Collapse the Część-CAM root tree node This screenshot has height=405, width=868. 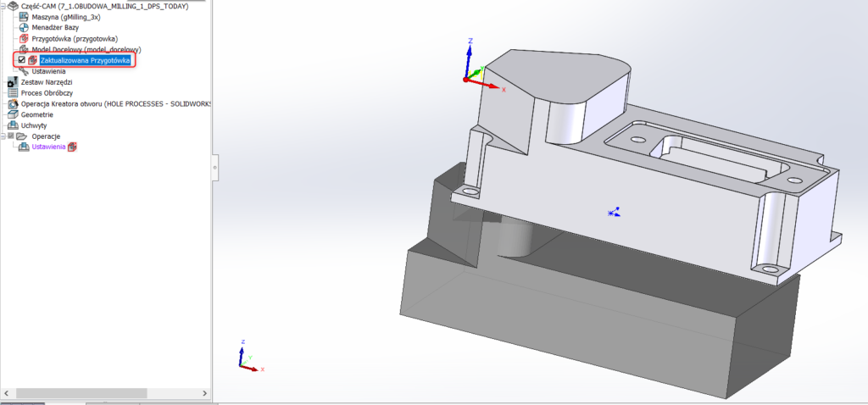[3, 6]
